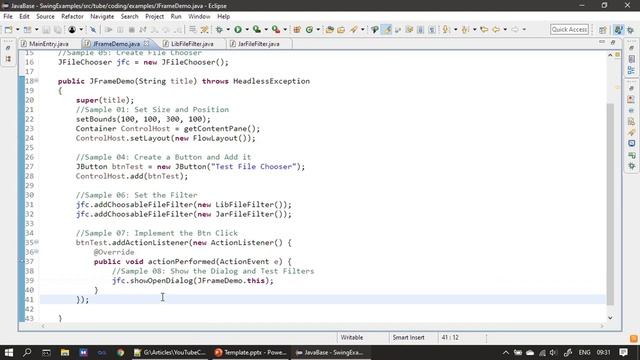Click the Open Task toolbar icon
This screenshot has height=360, width=640.
tap(341, 29)
